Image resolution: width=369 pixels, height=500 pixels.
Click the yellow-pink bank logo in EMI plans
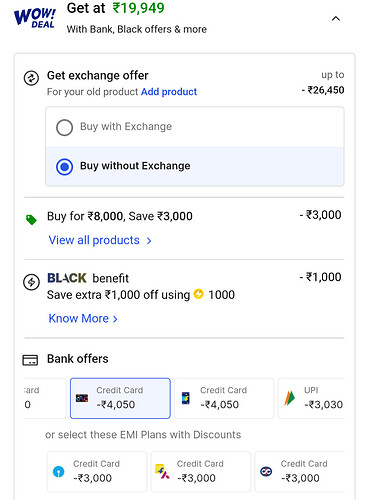tap(162, 471)
